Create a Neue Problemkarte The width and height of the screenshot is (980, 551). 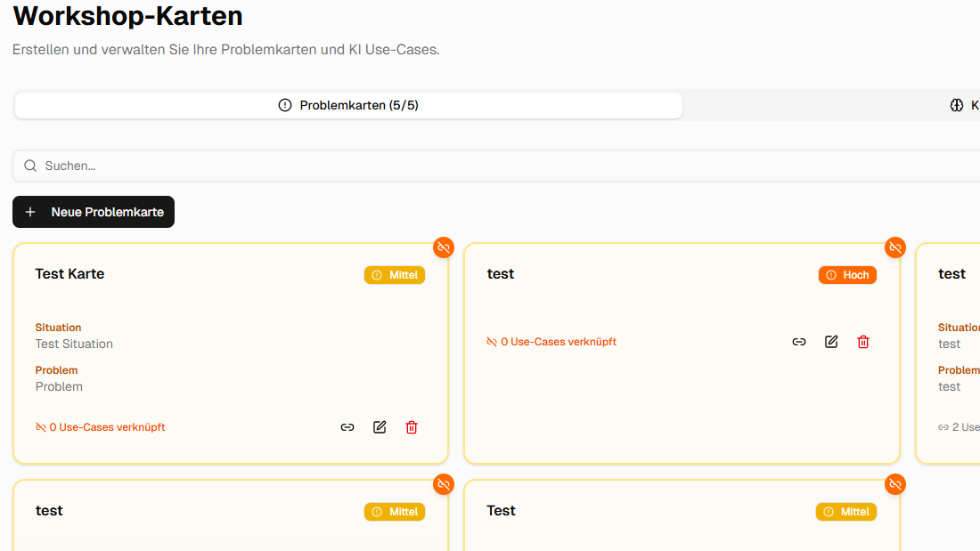pos(94,212)
